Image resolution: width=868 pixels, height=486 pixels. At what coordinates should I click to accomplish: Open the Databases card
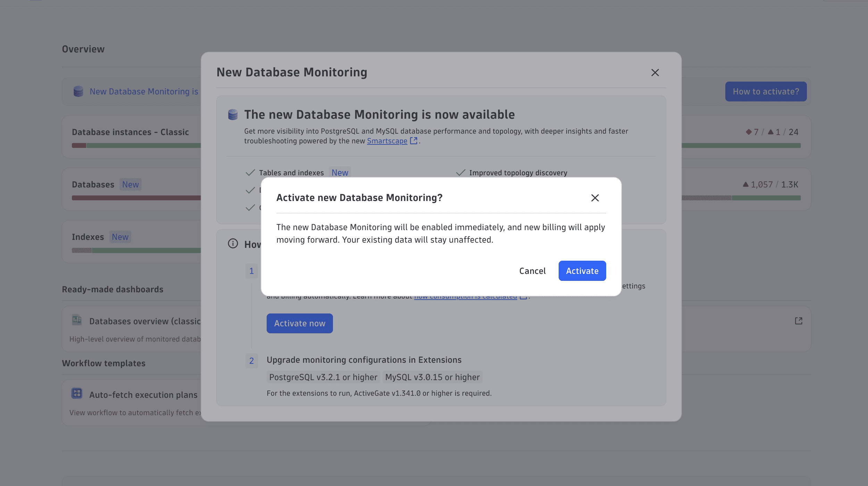coord(131,189)
